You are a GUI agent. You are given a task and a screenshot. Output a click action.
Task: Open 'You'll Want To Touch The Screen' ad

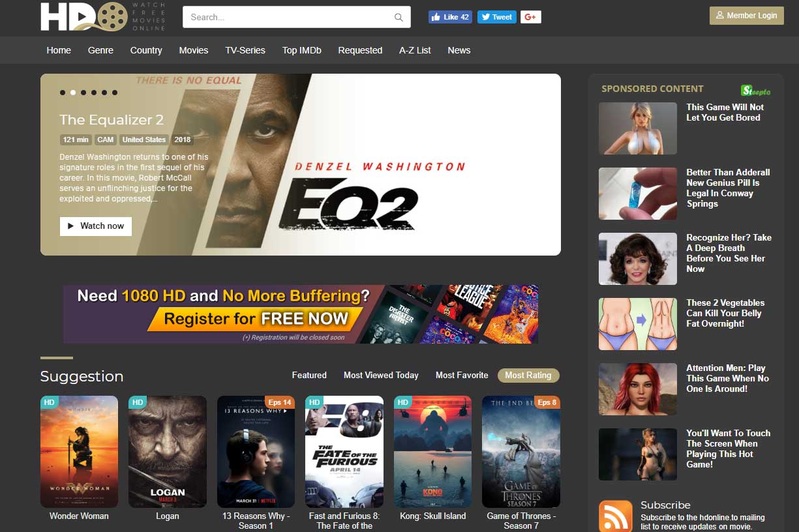tap(728, 449)
